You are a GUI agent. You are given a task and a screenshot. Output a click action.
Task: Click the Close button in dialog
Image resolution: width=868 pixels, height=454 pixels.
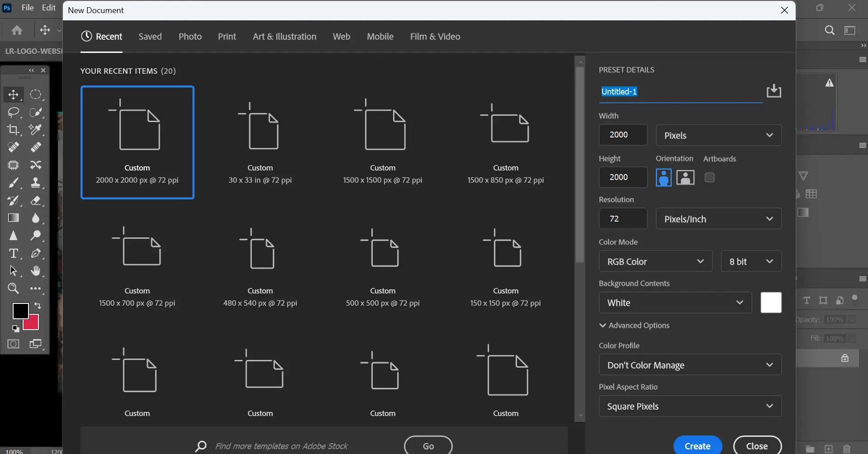pyautogui.click(x=757, y=446)
